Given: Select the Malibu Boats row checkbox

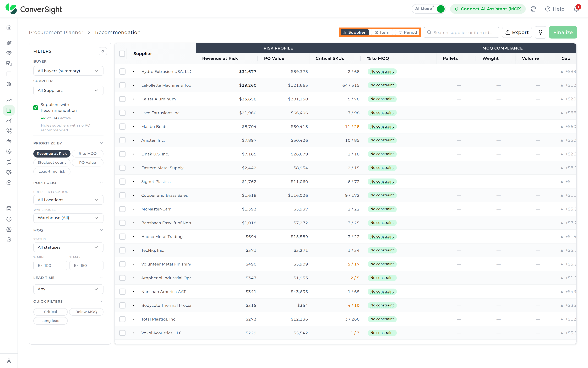Looking at the screenshot, I should pyautogui.click(x=122, y=127).
